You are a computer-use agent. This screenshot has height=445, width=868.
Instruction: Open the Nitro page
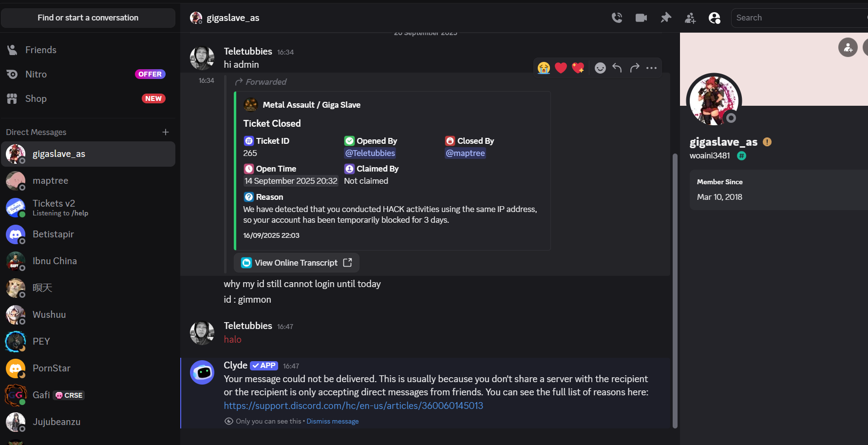coord(36,74)
